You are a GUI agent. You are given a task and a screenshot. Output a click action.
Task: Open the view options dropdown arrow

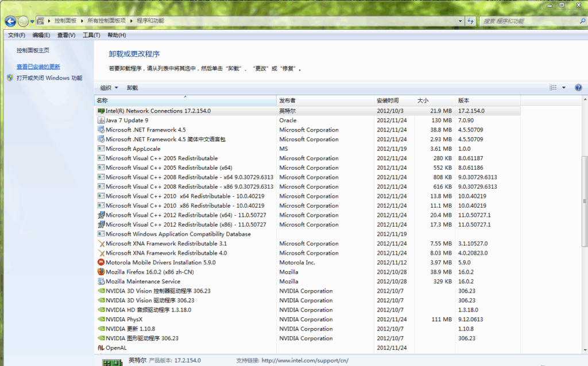[564, 88]
